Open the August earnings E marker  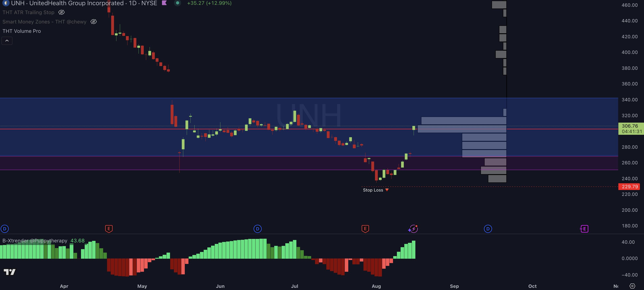coord(365,229)
